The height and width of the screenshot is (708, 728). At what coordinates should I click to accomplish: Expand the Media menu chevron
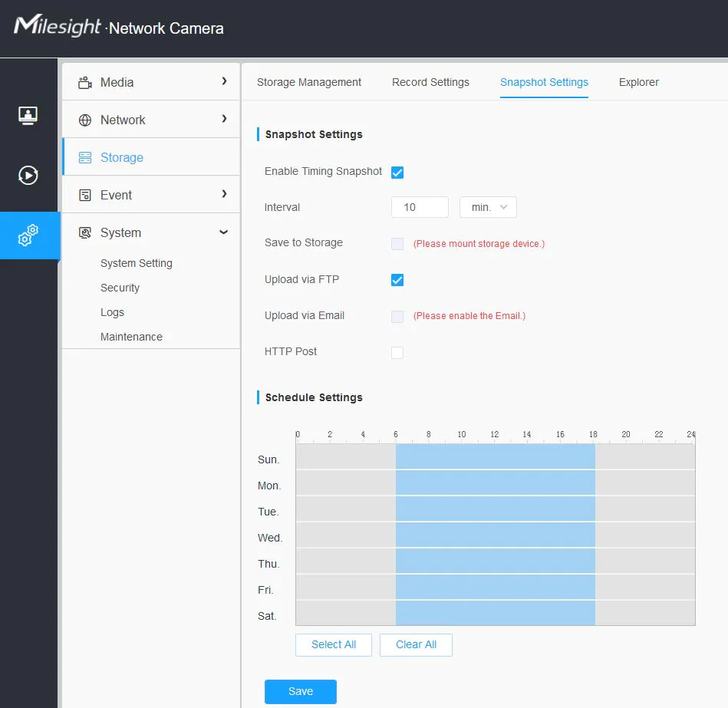pyautogui.click(x=224, y=81)
